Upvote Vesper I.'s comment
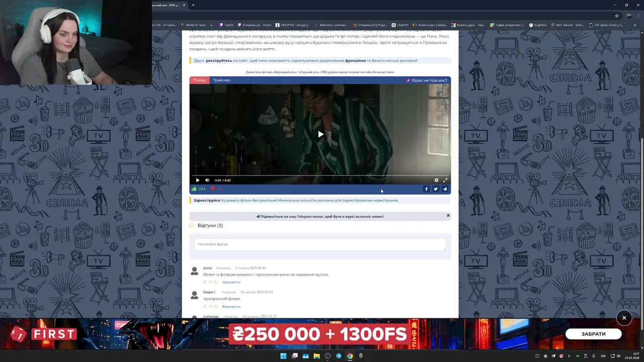This screenshot has height=362, width=644. click(205, 306)
